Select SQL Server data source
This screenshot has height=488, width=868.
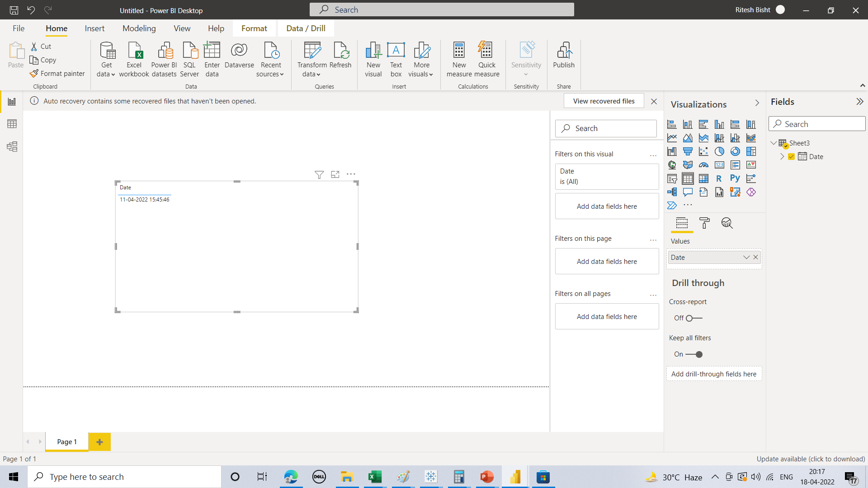tap(189, 60)
